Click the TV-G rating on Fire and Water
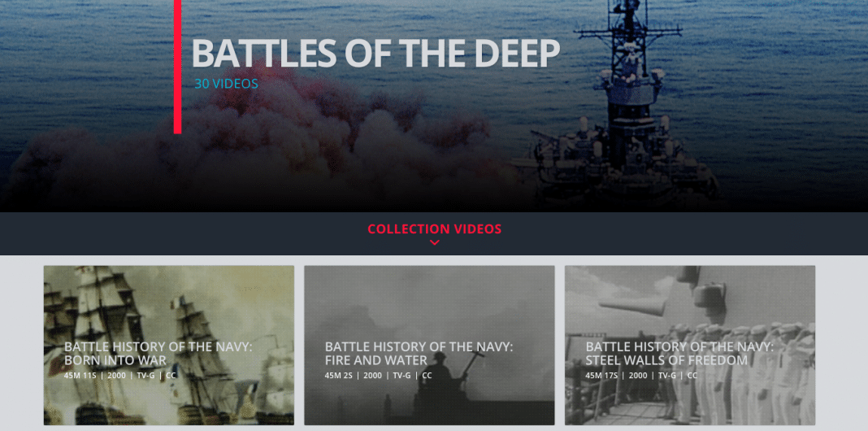Screen dimensions: 868x431 [401, 376]
